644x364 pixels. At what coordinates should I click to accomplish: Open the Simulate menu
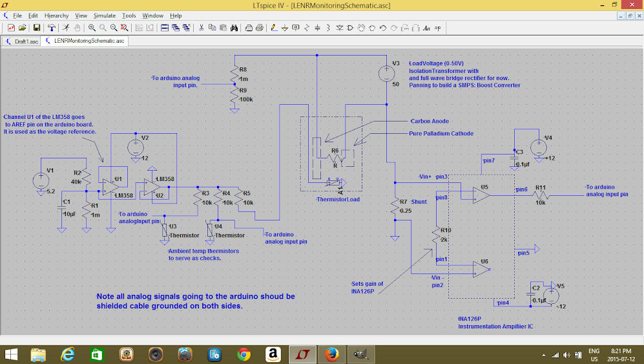pos(105,16)
